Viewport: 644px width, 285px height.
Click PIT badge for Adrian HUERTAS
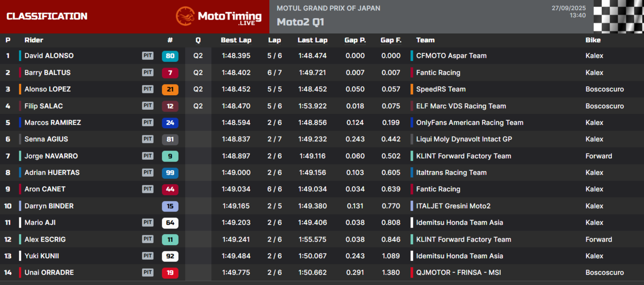point(147,172)
